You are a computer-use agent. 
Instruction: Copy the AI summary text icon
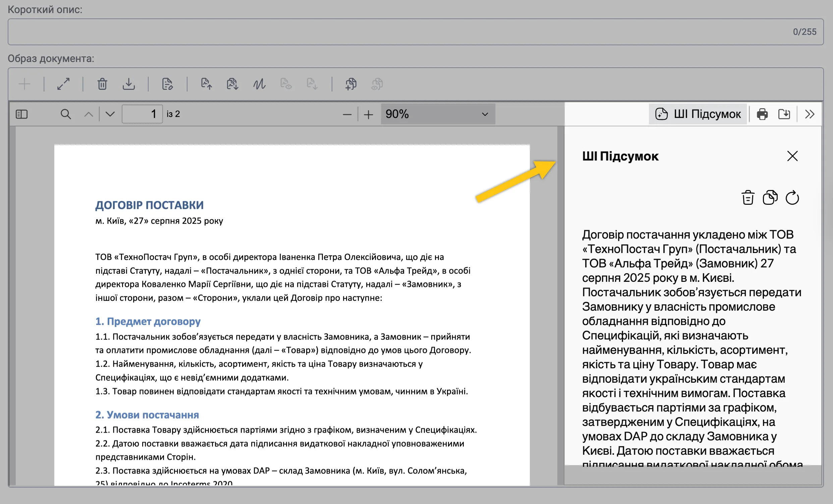coord(770,198)
